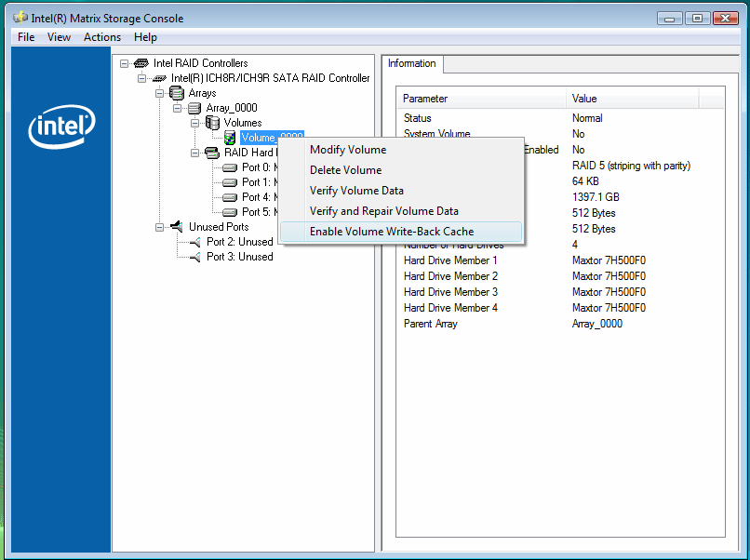Viewport: 750px width, 560px height.
Task: Click the '64 KB' value
Action: pyautogui.click(x=585, y=181)
